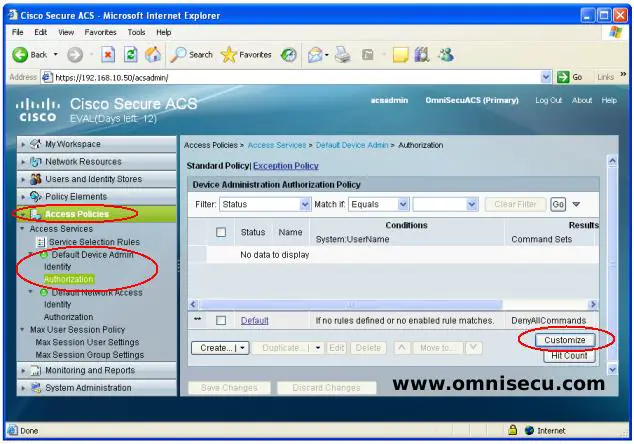Image resolution: width=634 pixels, height=444 pixels.
Task: Click the Create... button
Action: [219, 348]
